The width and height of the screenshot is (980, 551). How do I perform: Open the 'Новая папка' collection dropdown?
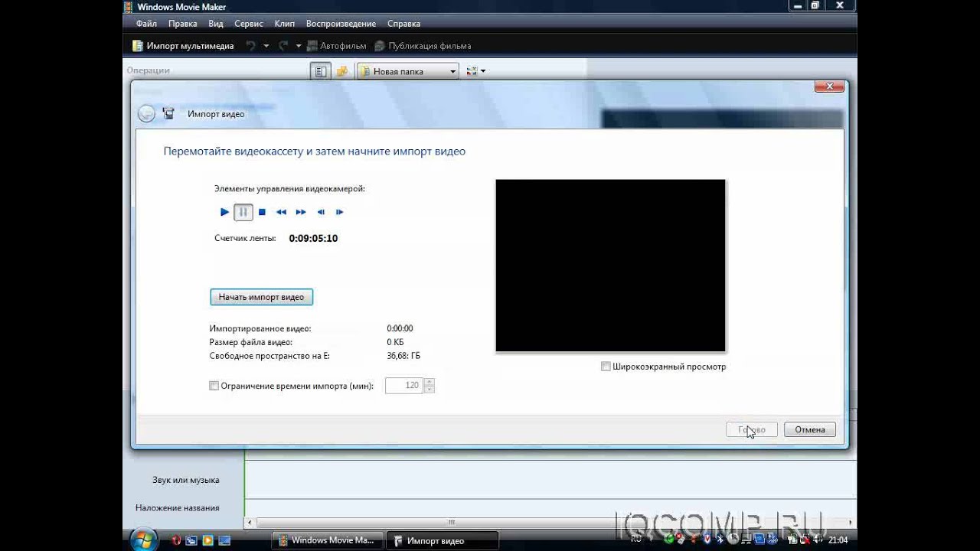(407, 71)
